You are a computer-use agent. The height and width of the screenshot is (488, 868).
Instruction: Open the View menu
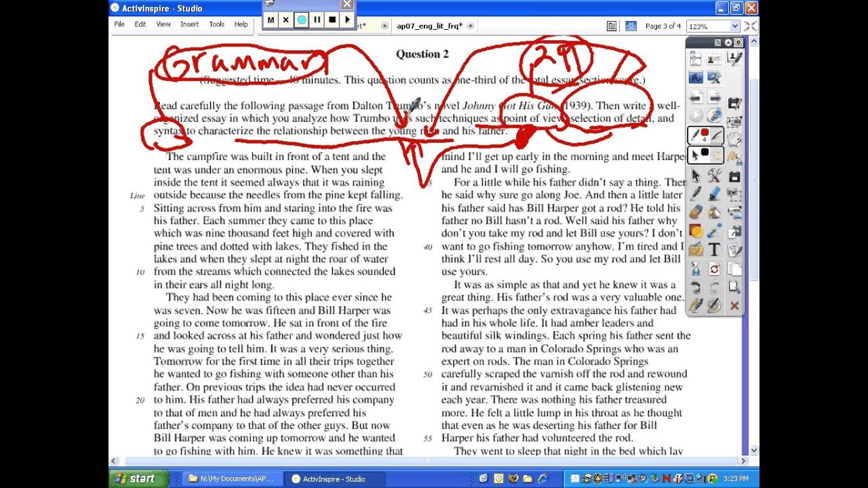coord(163,24)
